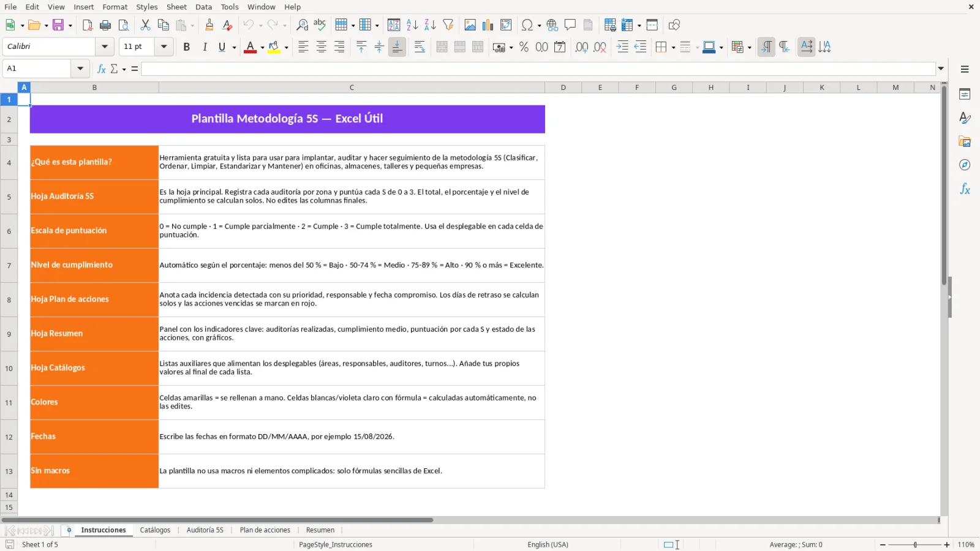Toggle Underline formatting
980x551 pixels.
tap(222, 47)
